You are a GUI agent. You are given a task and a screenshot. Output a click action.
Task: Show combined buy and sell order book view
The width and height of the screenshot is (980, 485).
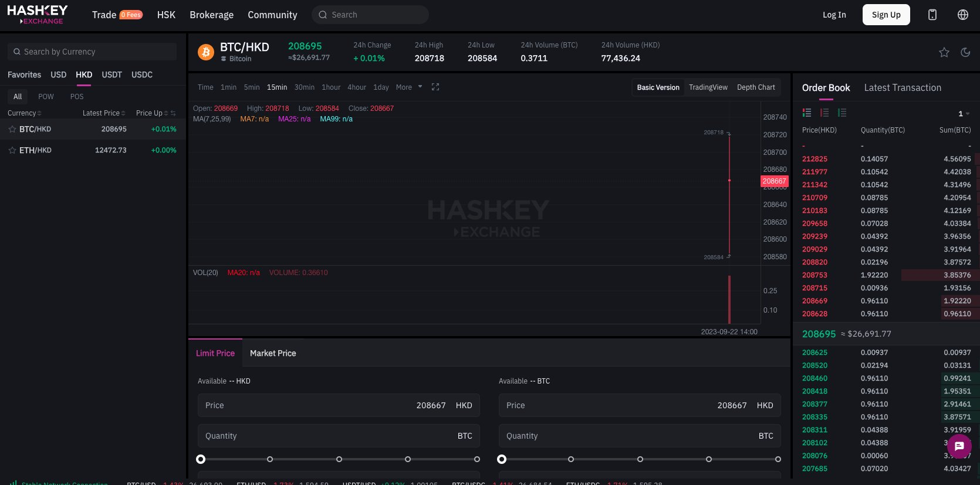point(807,113)
